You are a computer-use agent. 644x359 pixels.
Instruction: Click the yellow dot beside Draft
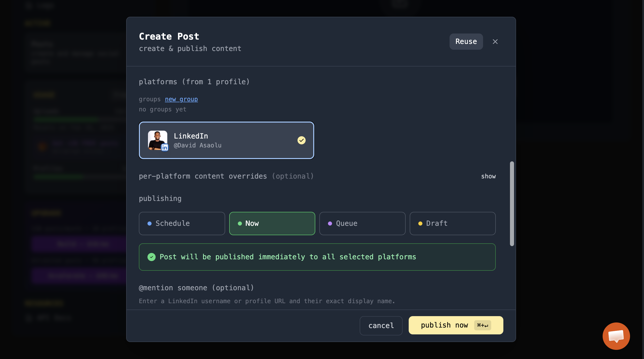click(420, 224)
